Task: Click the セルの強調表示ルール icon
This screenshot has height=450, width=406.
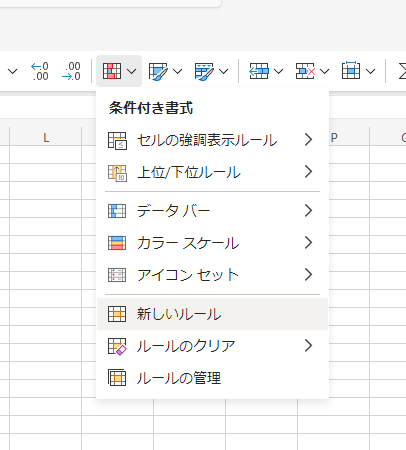Action: (117, 141)
